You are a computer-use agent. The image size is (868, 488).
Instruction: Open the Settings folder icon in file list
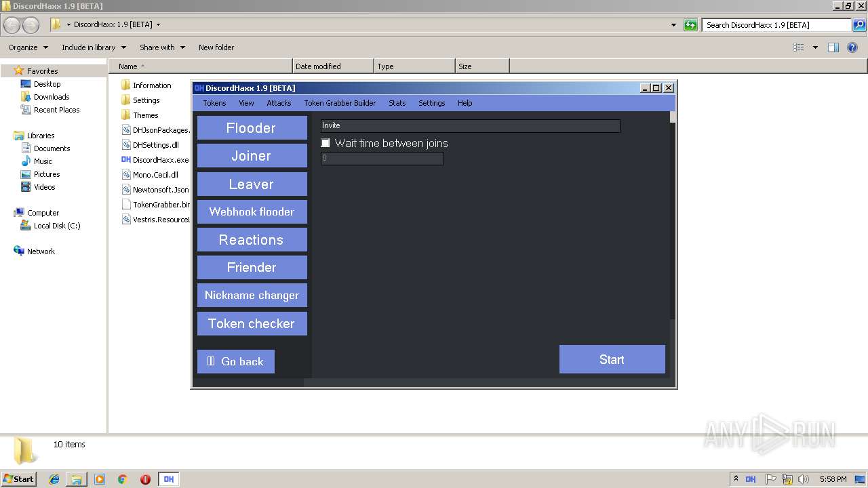[x=126, y=100]
